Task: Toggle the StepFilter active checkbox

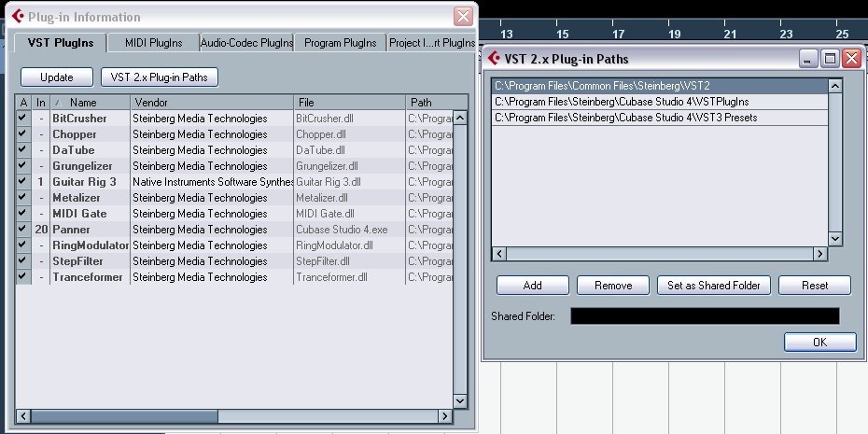Action: 22,260
